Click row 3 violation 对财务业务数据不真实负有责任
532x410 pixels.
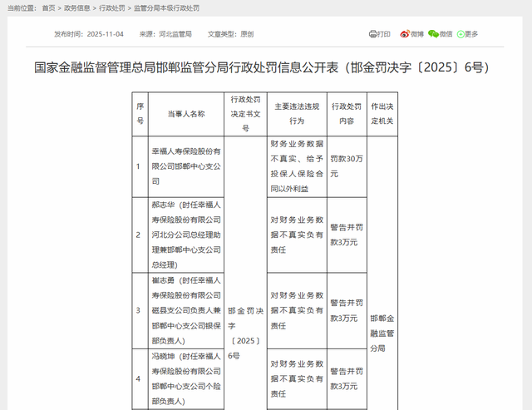[x=297, y=310]
